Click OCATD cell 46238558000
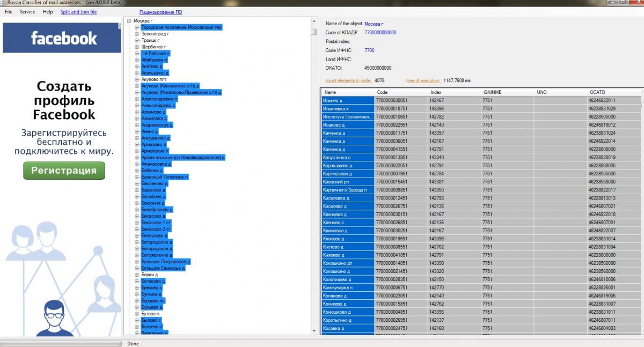The height and width of the screenshot is (347, 644). 613,182
